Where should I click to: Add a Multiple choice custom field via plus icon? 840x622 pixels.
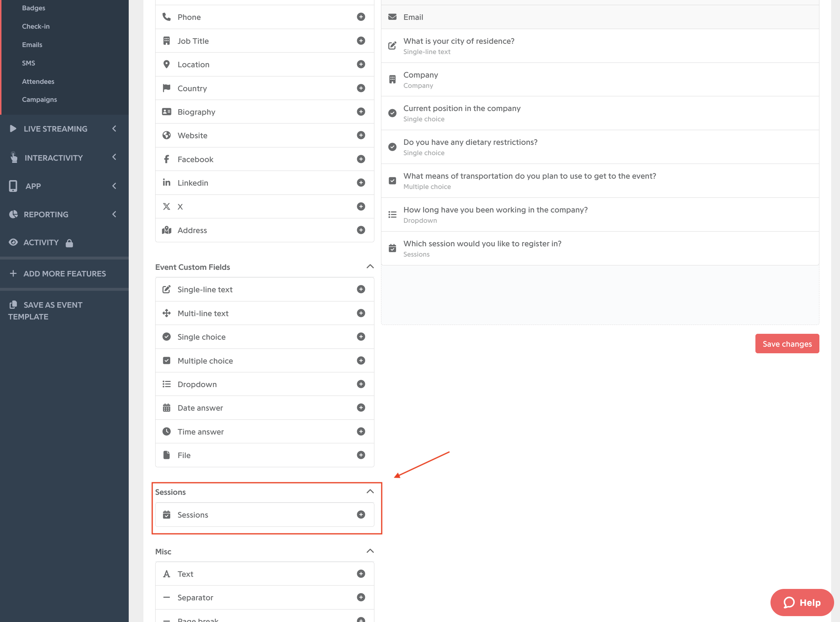(361, 361)
